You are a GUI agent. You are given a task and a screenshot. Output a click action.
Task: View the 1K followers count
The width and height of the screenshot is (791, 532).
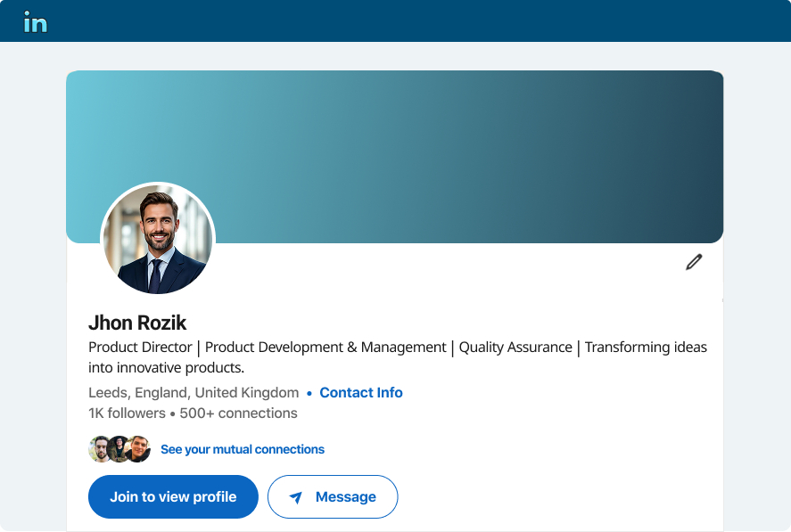click(127, 413)
